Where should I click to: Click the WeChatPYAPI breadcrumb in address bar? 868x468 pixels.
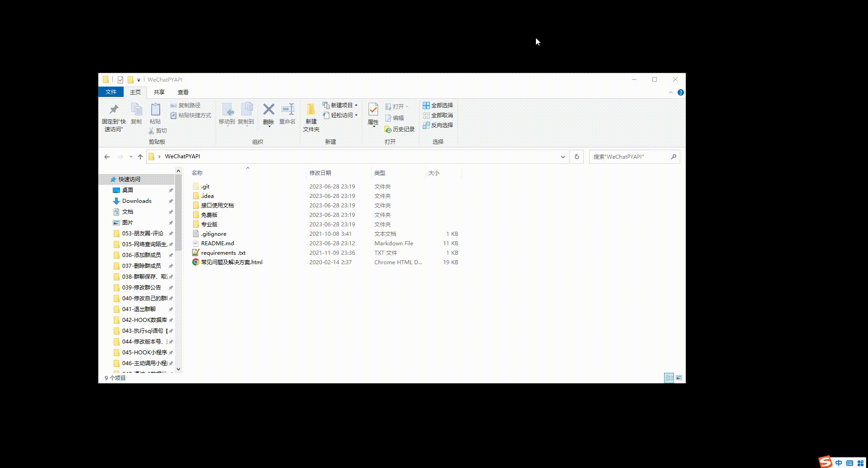coord(183,156)
